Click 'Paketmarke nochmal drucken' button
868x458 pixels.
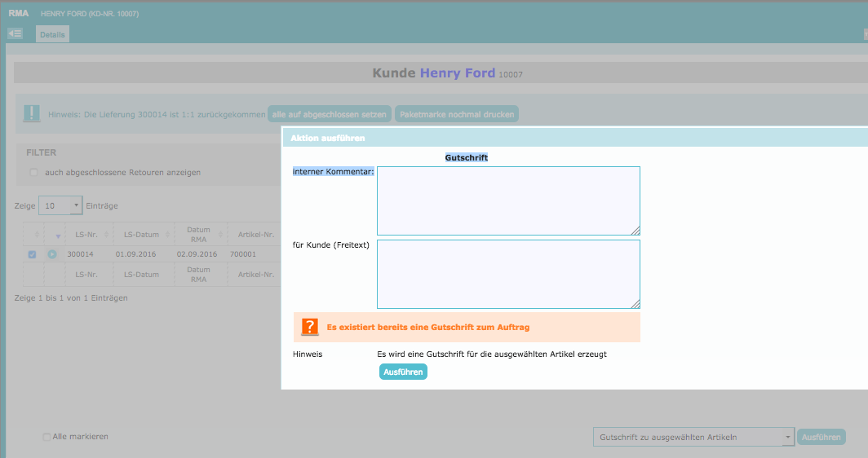(x=456, y=114)
